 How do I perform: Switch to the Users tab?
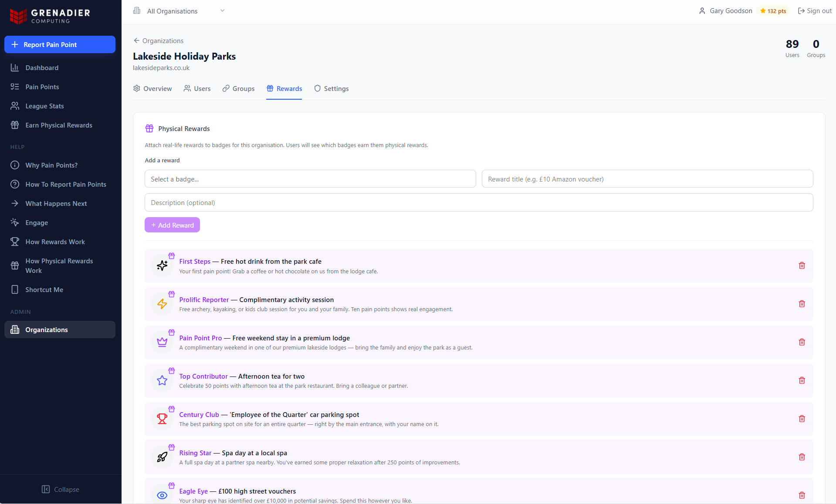197,88
